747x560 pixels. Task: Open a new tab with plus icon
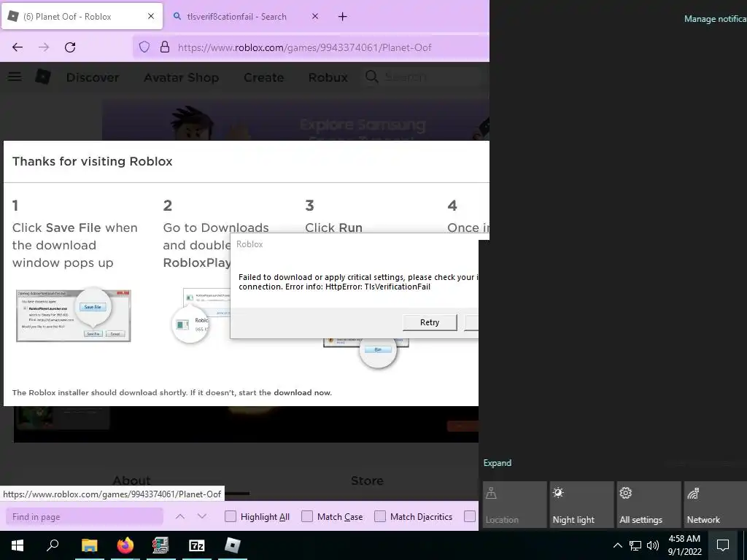[343, 17]
